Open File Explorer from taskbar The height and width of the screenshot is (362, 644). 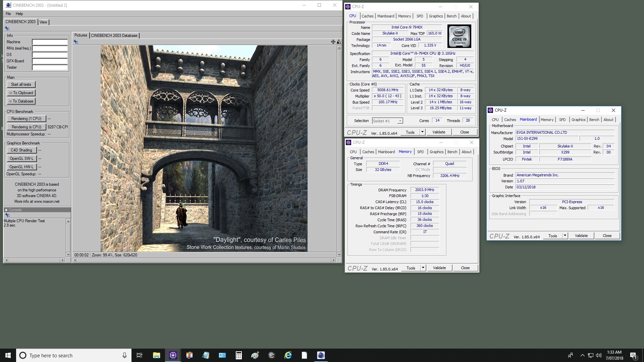click(156, 355)
